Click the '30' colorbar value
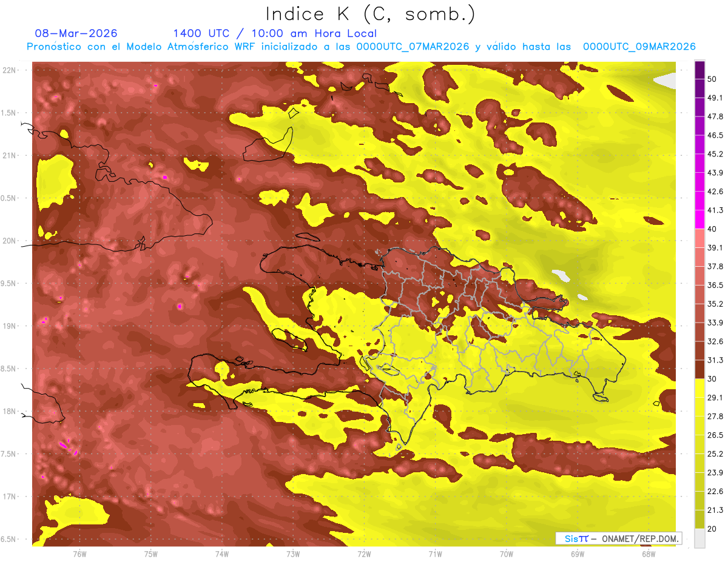The image size is (728, 562). pos(713,379)
